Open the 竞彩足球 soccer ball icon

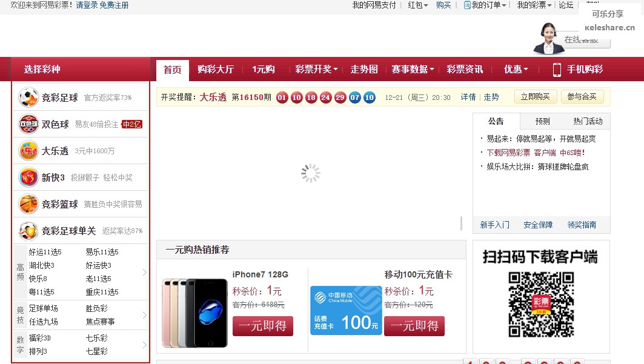coord(28,98)
